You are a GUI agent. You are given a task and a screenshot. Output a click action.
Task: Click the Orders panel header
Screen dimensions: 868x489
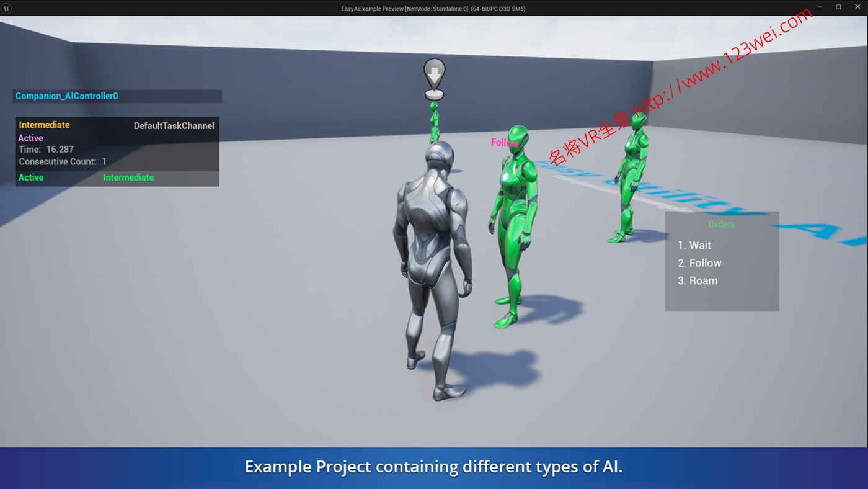click(x=721, y=224)
